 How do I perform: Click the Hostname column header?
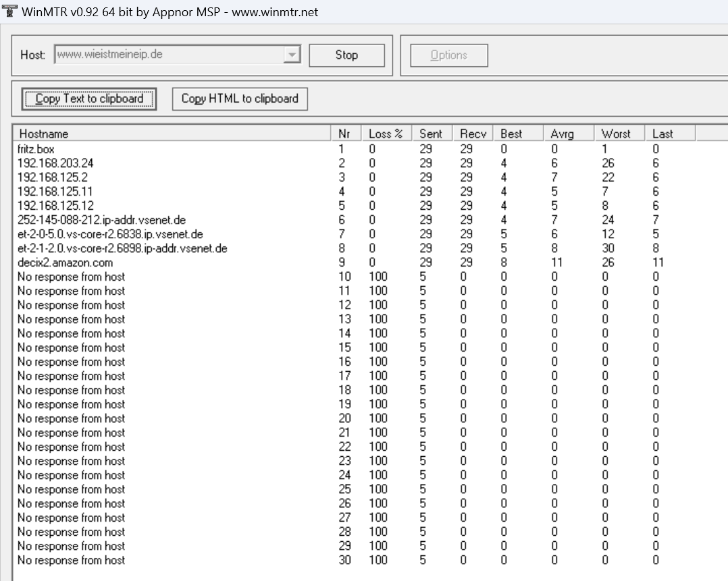(x=172, y=134)
